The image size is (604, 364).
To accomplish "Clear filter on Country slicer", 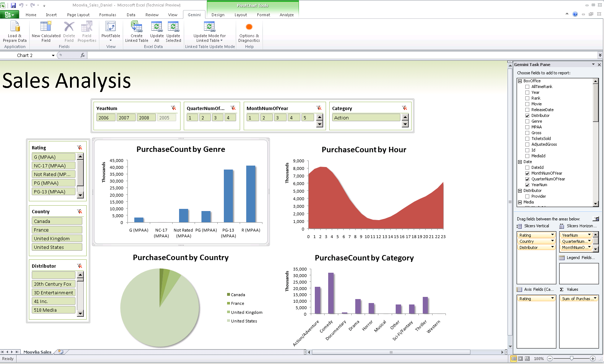I will (x=80, y=211).
